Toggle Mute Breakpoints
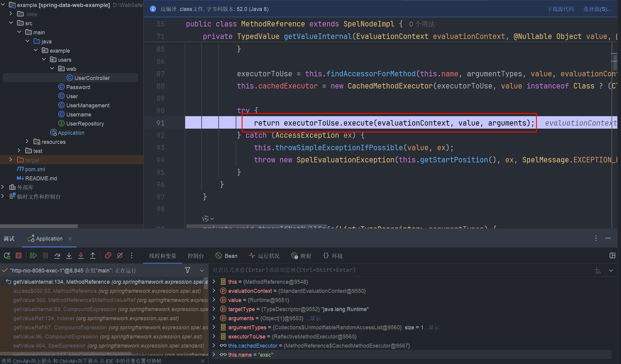621x364 pixels. [120, 256]
